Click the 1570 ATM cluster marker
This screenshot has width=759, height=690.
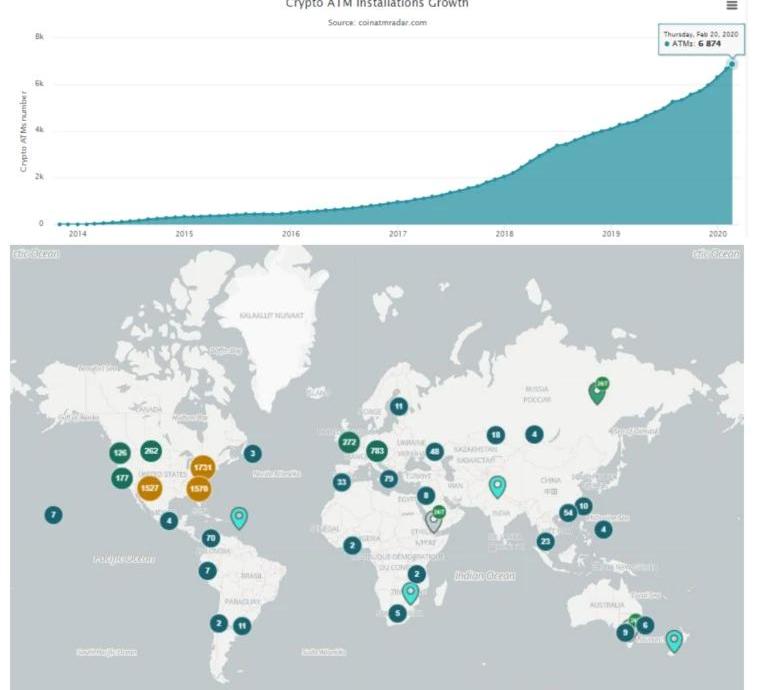coord(198,489)
